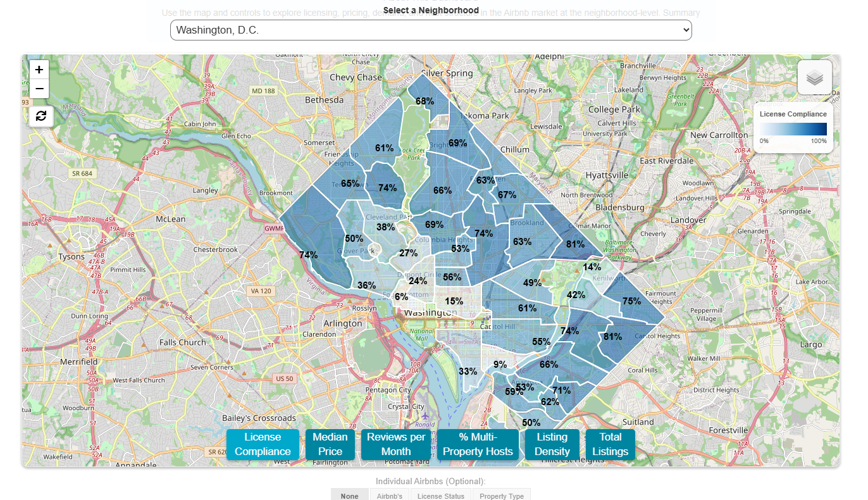Zoom in using the plus map control
868x500 pixels.
point(39,69)
